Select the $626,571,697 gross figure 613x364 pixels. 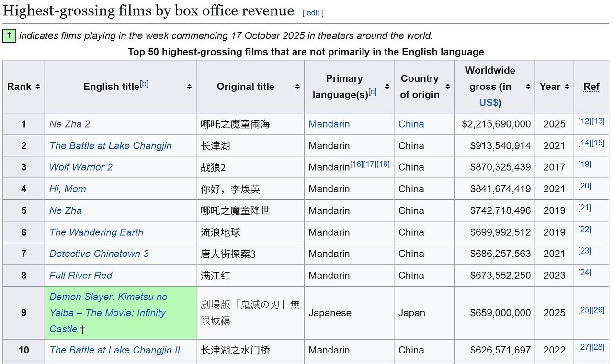tap(500, 350)
